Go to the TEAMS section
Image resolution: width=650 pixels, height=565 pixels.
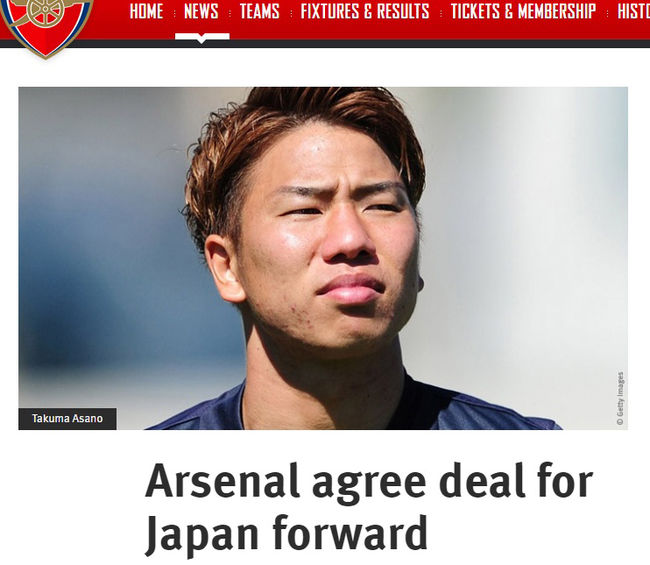(260, 11)
